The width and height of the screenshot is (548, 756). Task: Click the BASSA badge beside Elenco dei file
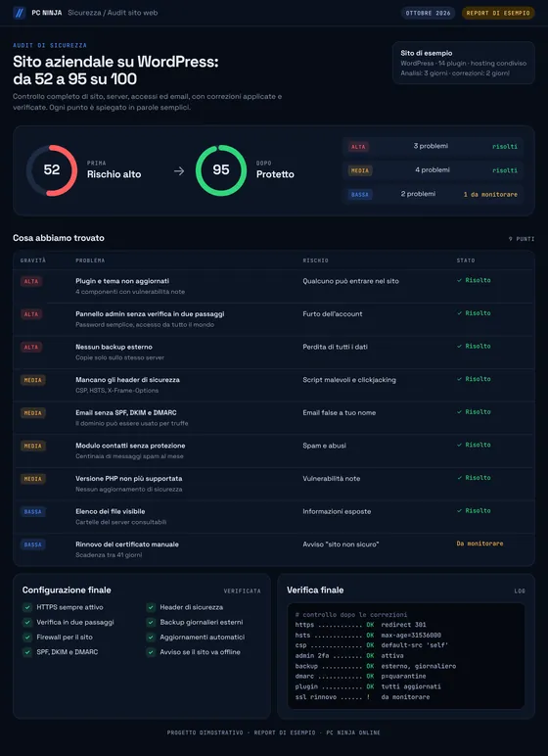[x=32, y=511]
